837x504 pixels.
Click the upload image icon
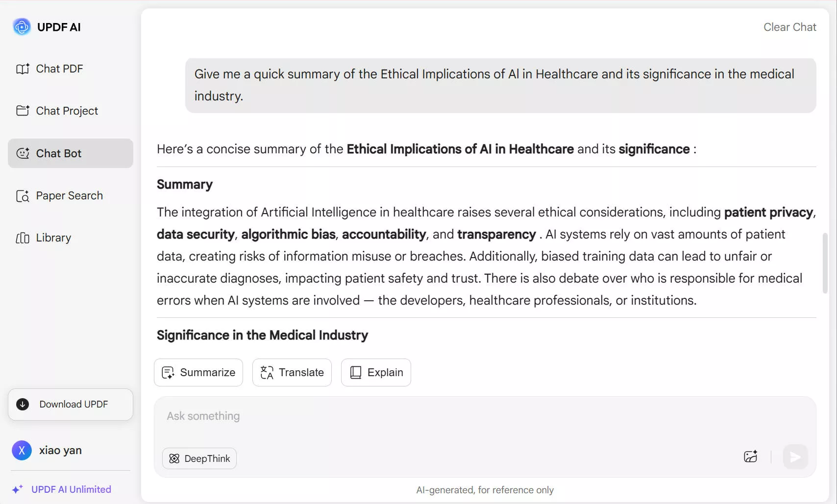750,457
